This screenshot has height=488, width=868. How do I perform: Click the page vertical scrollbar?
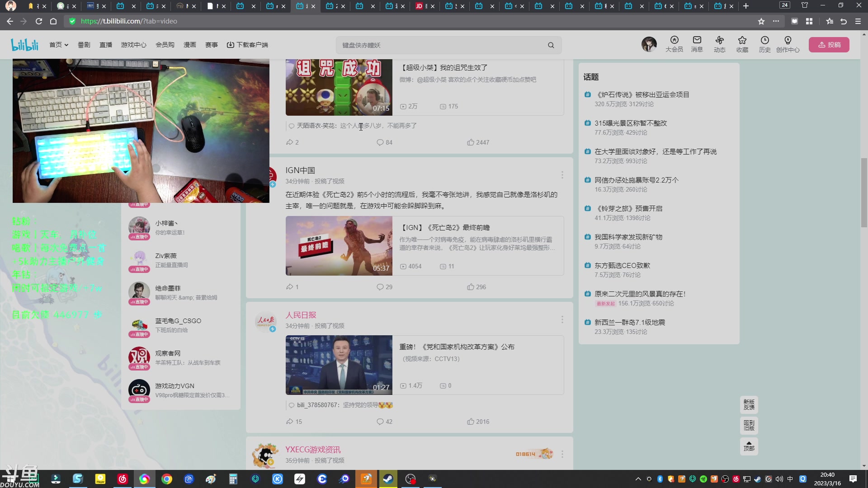coord(864,192)
